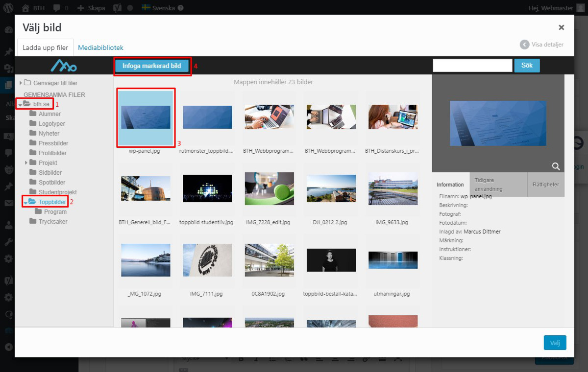Screen dimensions: 588x372
Task: Collapse the Toppbilder folder arrow
Action: pyautogui.click(x=25, y=202)
